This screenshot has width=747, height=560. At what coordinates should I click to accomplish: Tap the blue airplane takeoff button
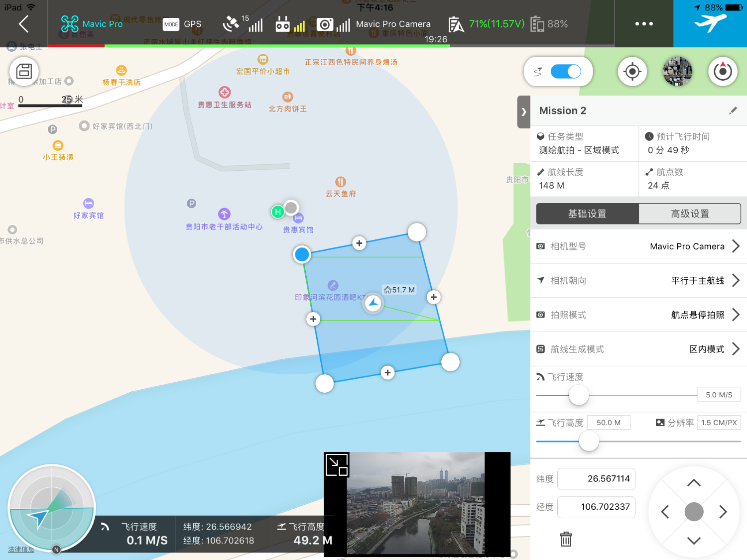pos(710,24)
